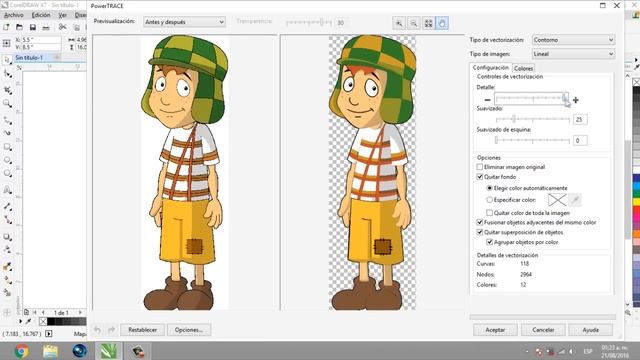Open the Tipo de imagen dropdown

pos(573,54)
